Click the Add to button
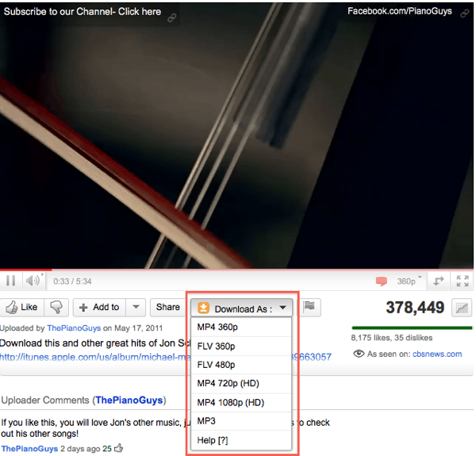The image size is (476, 456). coord(98,308)
